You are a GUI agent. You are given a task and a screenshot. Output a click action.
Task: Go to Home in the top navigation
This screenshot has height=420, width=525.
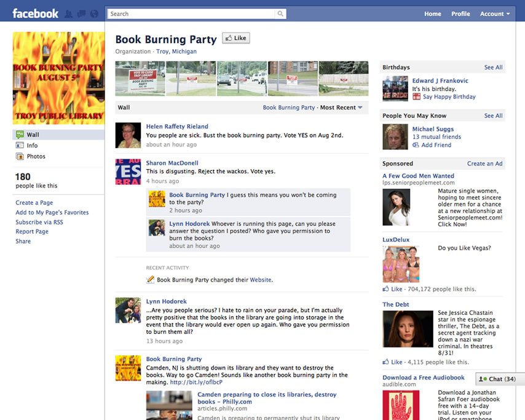coord(432,14)
